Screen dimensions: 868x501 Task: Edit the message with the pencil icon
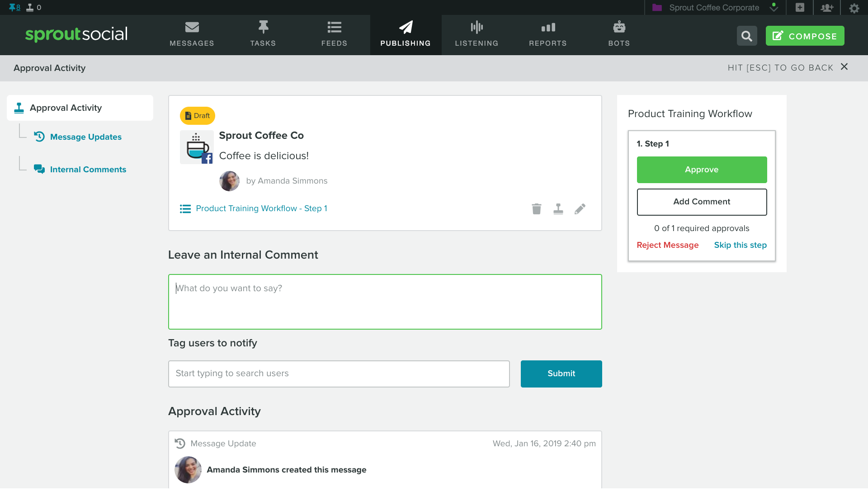coord(580,209)
